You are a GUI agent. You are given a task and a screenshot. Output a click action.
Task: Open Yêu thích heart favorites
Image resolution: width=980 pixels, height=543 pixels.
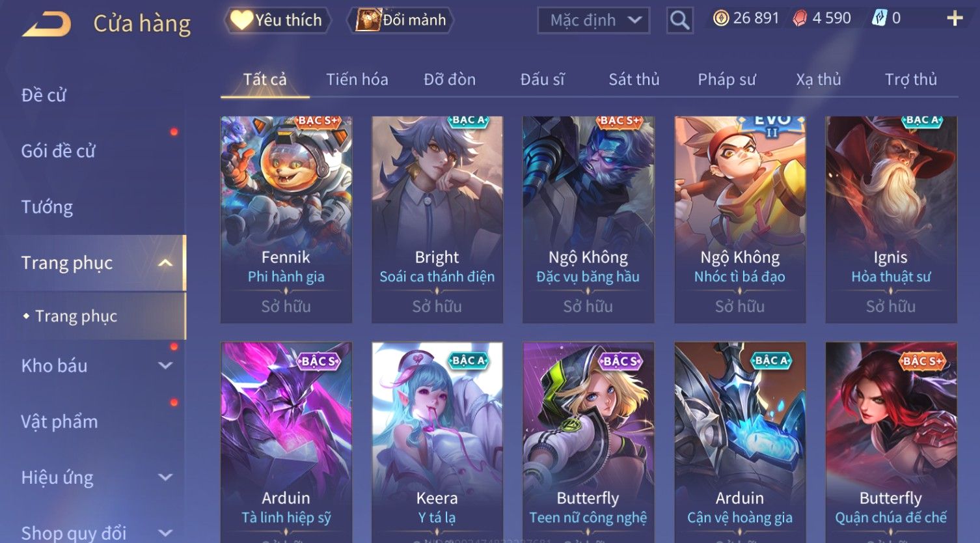[278, 20]
